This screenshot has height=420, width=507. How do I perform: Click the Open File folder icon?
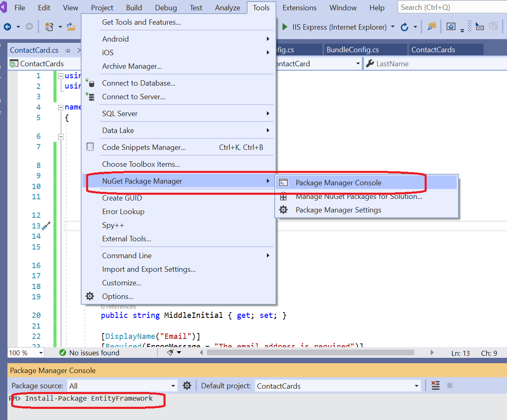pos(71,27)
